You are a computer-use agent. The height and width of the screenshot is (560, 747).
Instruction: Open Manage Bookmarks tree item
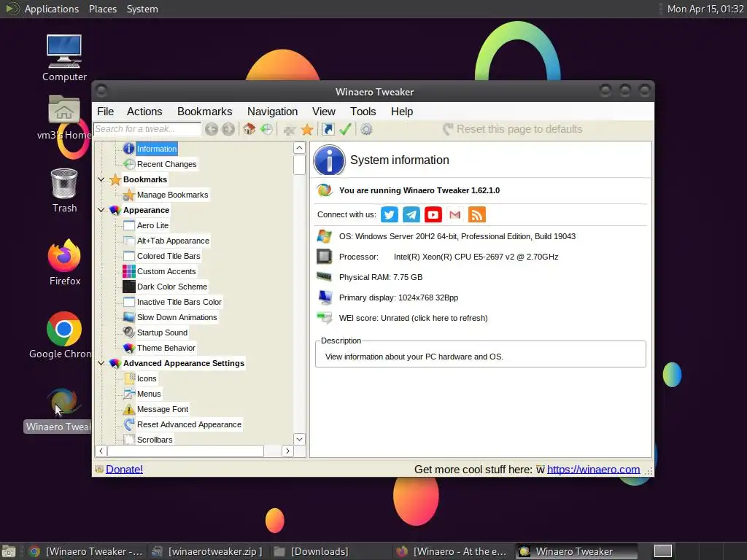coord(172,194)
